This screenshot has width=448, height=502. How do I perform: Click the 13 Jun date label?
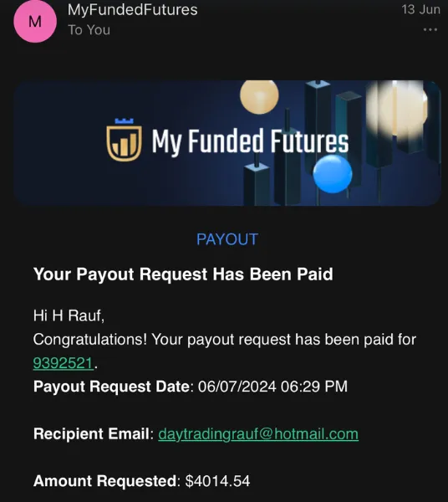point(420,9)
